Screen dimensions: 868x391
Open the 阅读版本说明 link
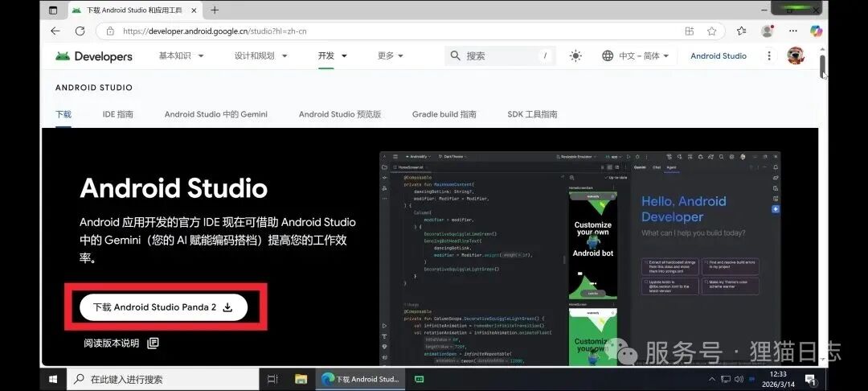[x=121, y=343]
